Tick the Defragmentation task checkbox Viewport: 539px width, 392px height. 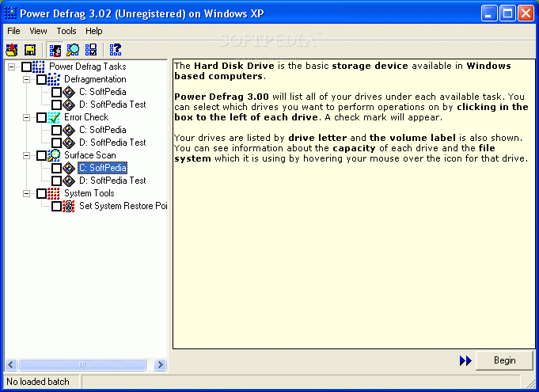point(42,79)
